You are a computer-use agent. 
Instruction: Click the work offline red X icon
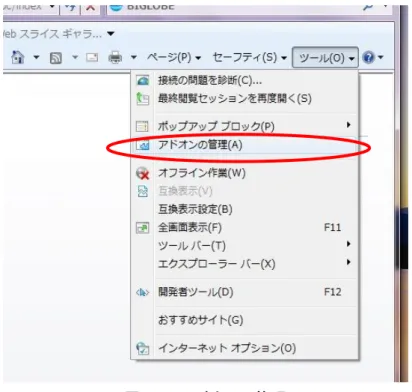pyautogui.click(x=143, y=173)
